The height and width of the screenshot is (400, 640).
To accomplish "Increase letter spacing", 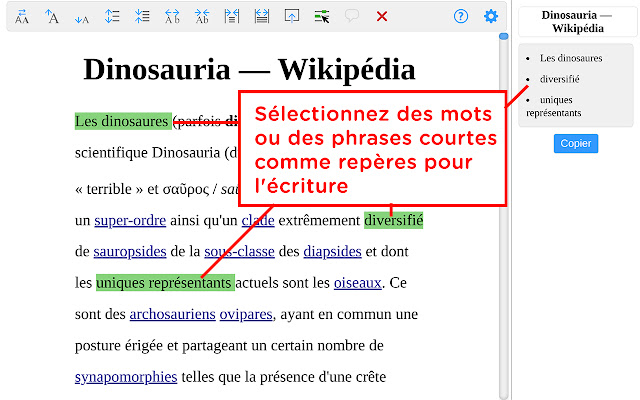I will click(x=172, y=17).
